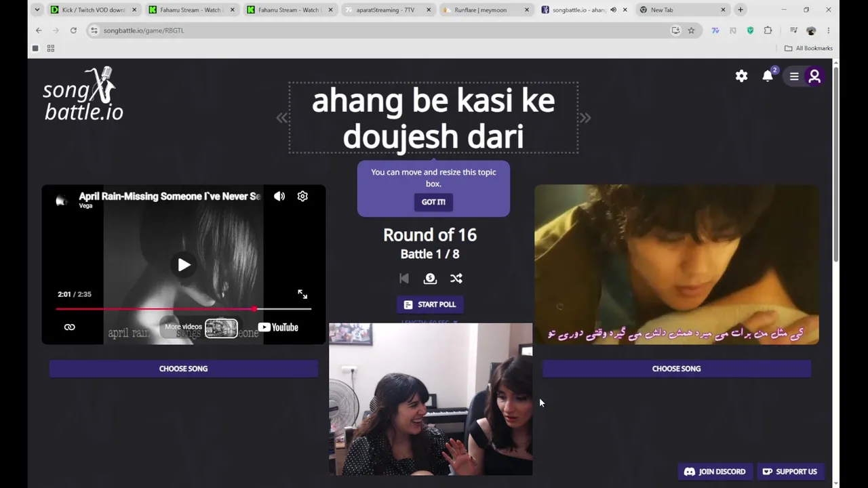Screen dimensions: 868x488
Task: Open the All Bookmarks folder
Action: [x=808, y=48]
